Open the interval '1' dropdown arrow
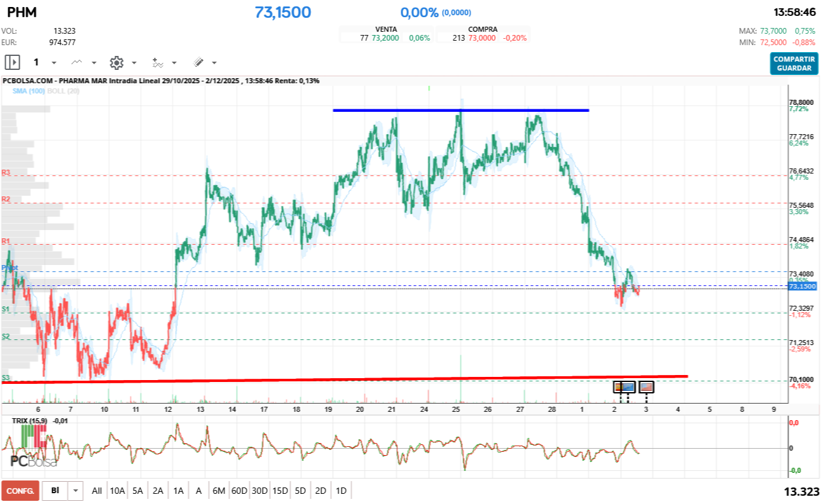This screenshot has width=828, height=504. tap(54, 62)
